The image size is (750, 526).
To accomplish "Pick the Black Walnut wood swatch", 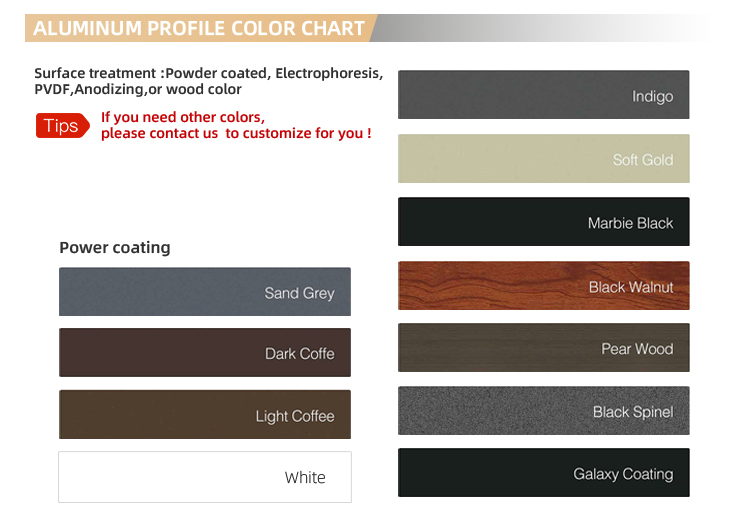I will click(543, 285).
